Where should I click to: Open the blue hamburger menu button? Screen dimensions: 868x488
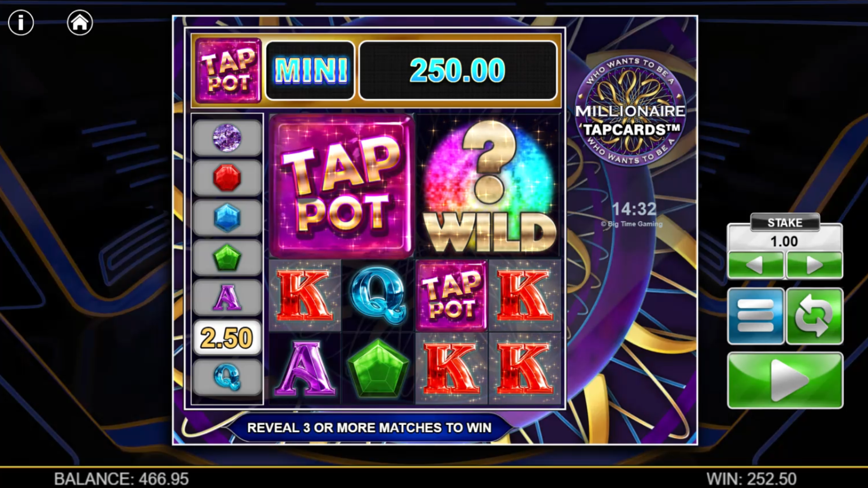tap(755, 316)
